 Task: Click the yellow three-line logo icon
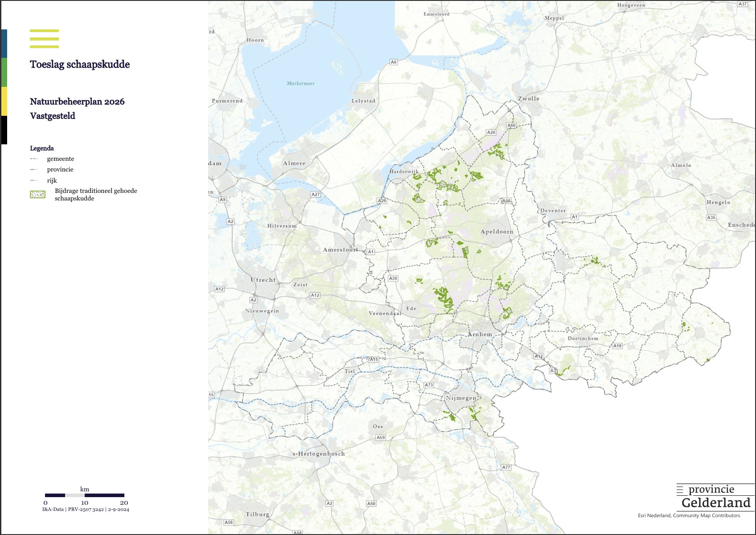point(44,39)
